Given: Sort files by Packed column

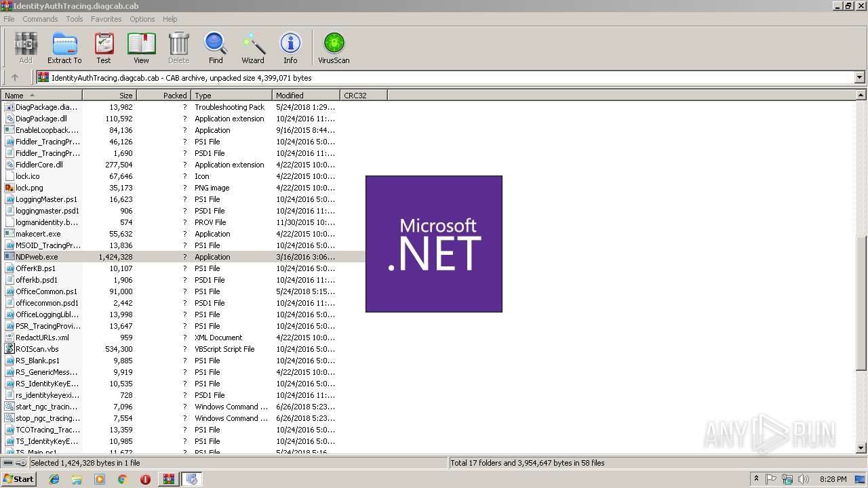Looking at the screenshot, I should point(163,96).
